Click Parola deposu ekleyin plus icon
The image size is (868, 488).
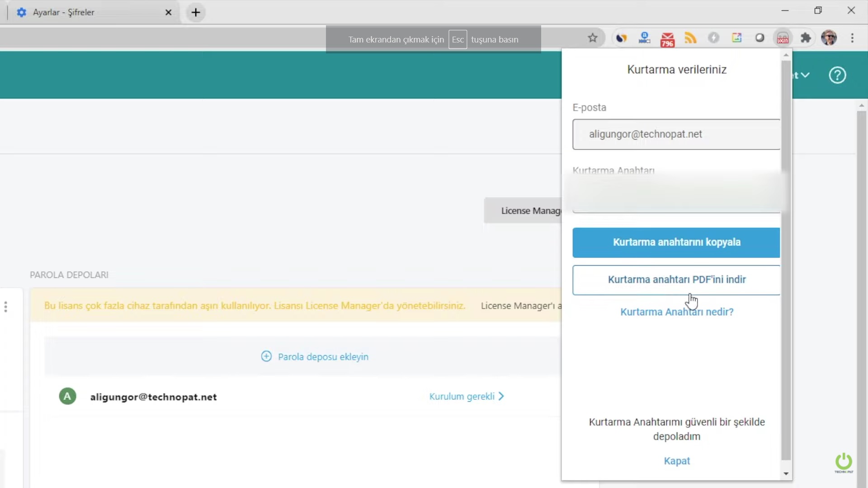pyautogui.click(x=266, y=357)
